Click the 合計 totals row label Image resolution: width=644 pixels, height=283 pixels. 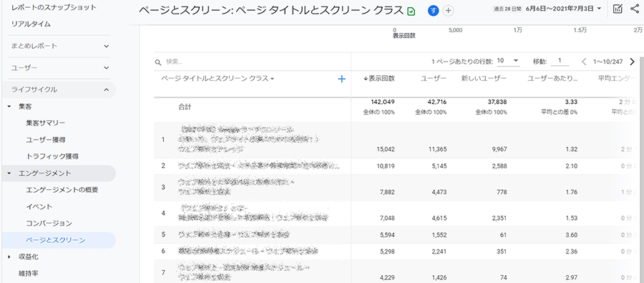tap(185, 107)
